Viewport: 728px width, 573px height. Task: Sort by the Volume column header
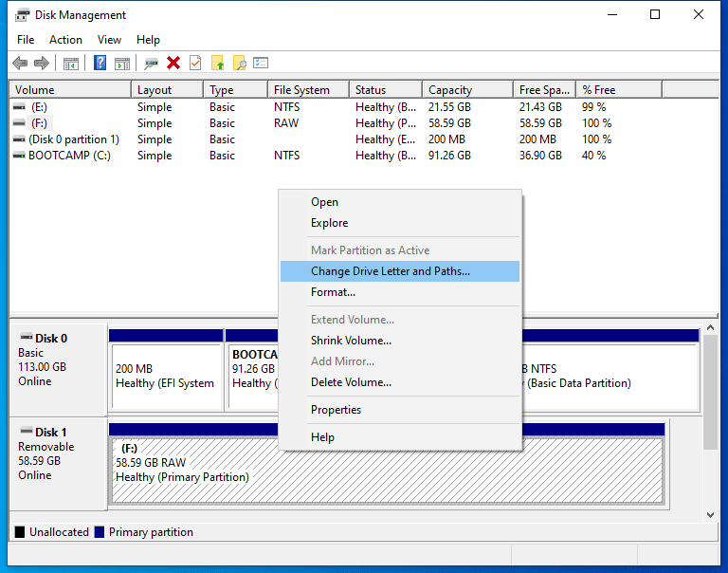pos(70,90)
